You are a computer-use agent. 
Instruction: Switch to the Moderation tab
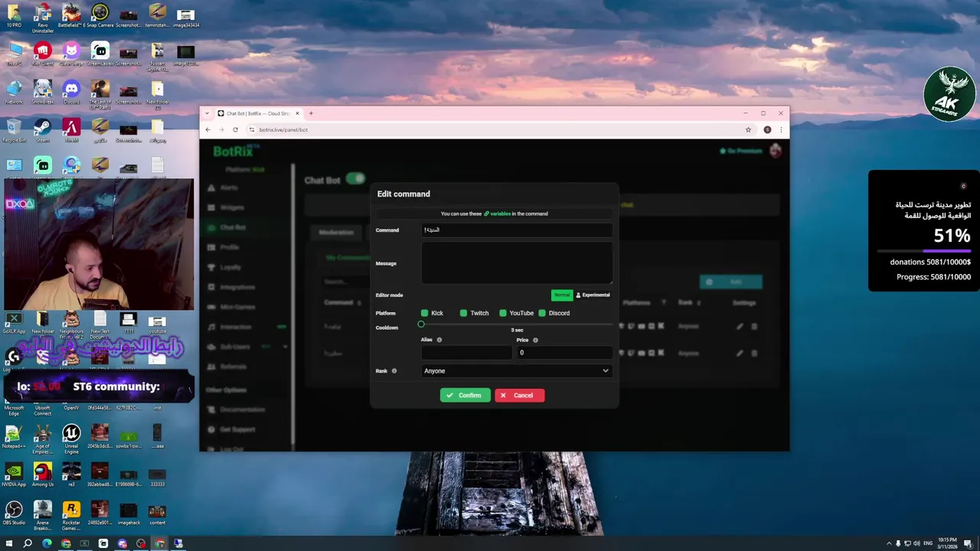pos(336,232)
